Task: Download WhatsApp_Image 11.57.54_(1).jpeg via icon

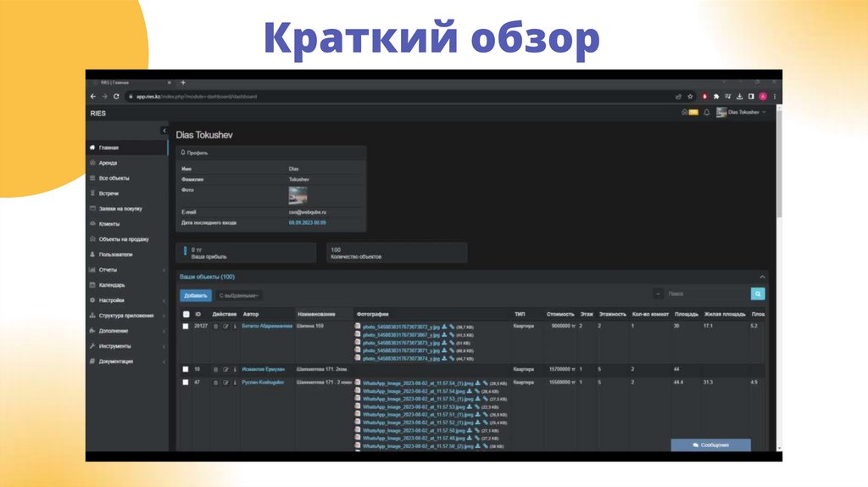Action: coord(478,383)
